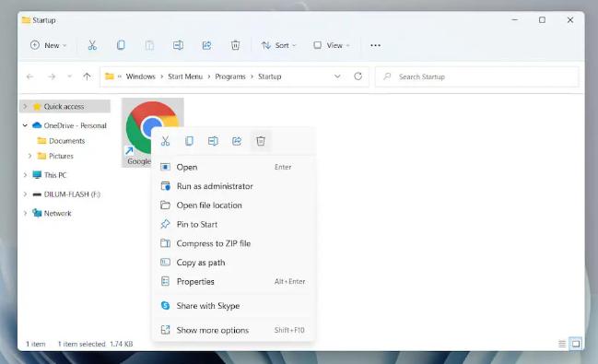Click the Startup breadcrumb segment
This screenshot has width=598, height=364.
270,76
